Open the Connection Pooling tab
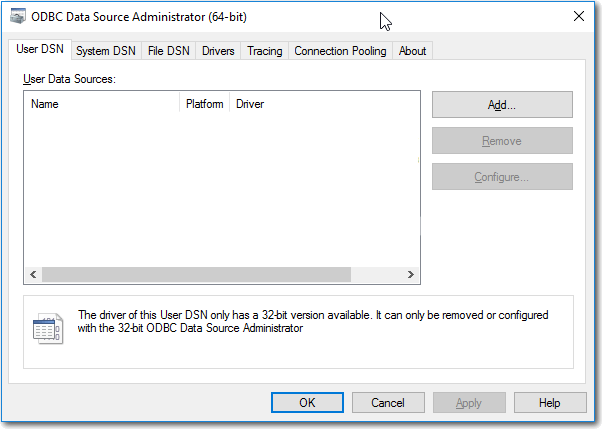602x429 pixels. pos(340,51)
